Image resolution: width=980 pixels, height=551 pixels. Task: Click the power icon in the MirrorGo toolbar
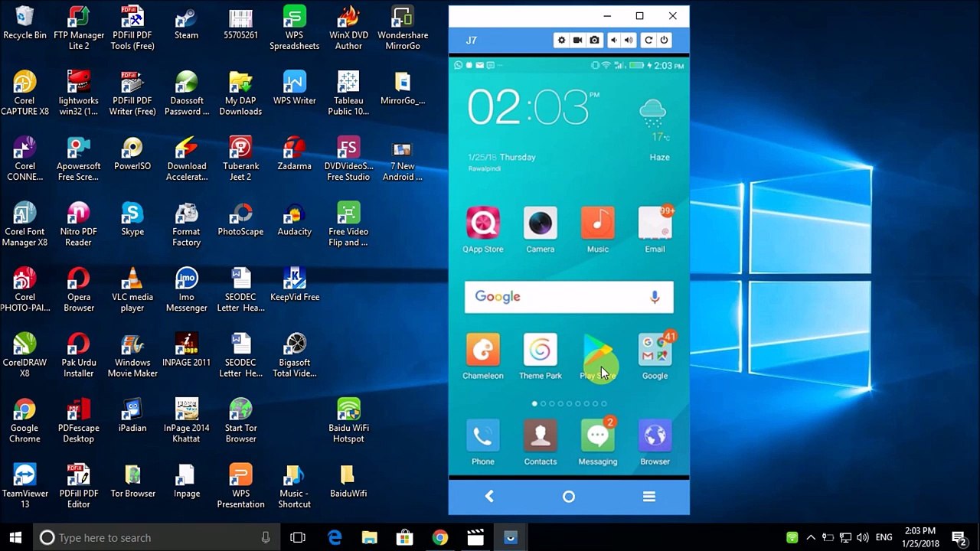664,40
